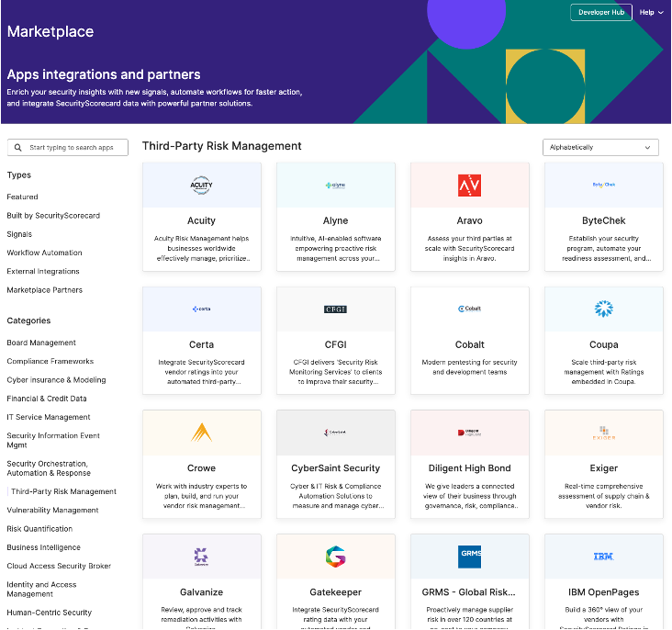Open the IBM logo icon

[x=603, y=557]
